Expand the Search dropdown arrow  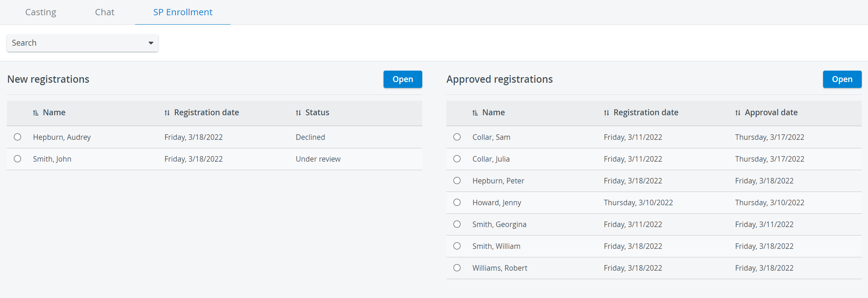(x=151, y=43)
